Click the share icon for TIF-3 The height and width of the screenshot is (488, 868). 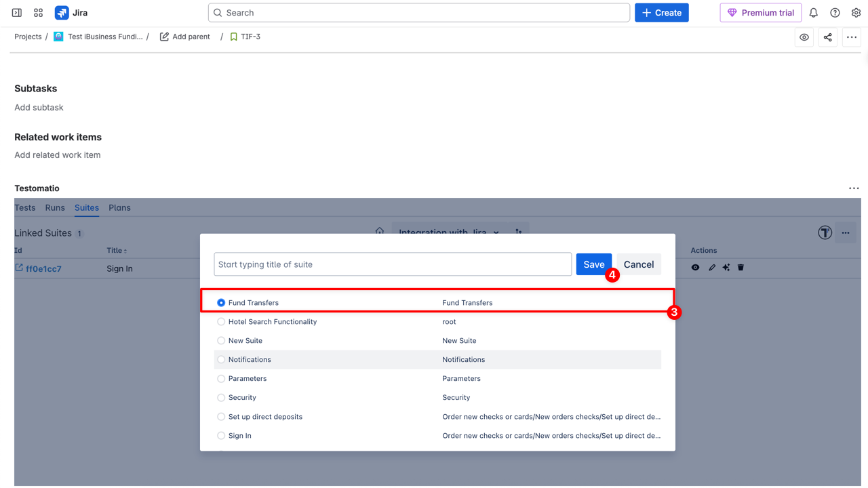[x=827, y=37]
